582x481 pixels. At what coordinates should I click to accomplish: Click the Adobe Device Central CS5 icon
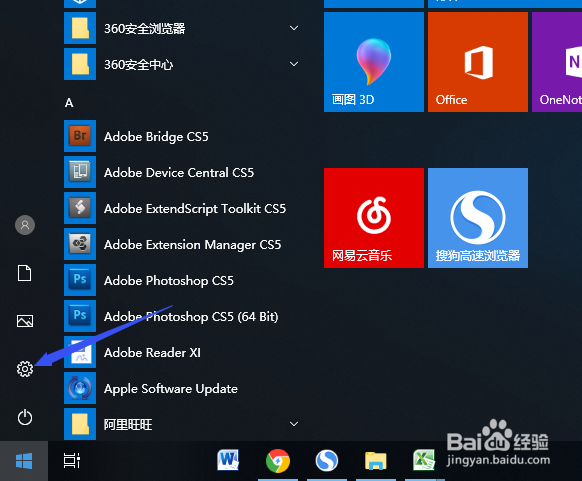click(80, 172)
